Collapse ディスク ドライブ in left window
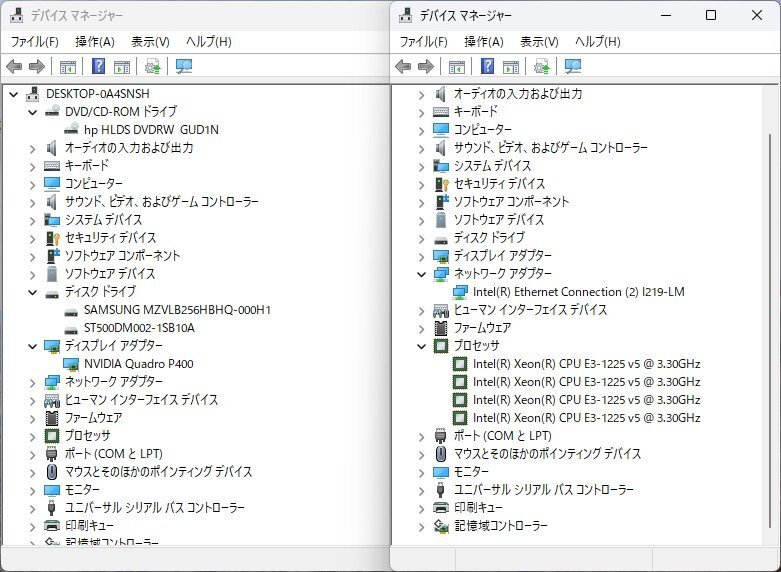Screen dimensions: 781x572 coord(32,292)
